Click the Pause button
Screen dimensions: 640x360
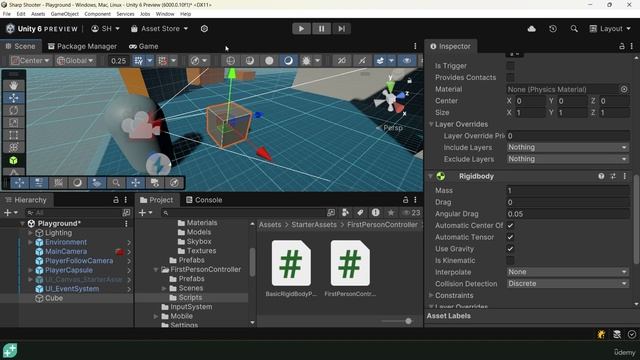321,29
